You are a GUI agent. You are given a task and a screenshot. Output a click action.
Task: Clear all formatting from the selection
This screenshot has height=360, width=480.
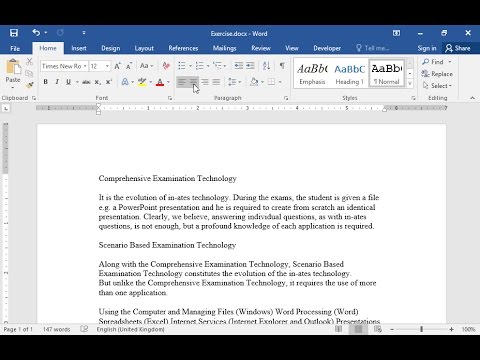pos(166,66)
